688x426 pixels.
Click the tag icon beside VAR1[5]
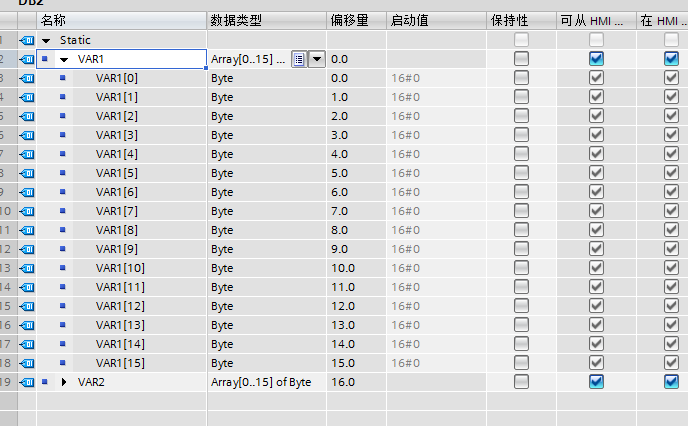coord(27,173)
